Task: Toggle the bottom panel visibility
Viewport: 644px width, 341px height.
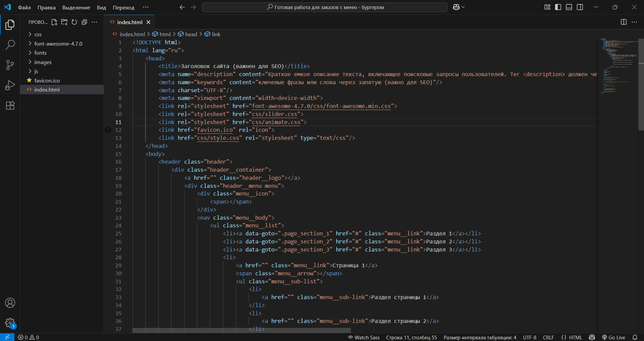Action: (569, 7)
